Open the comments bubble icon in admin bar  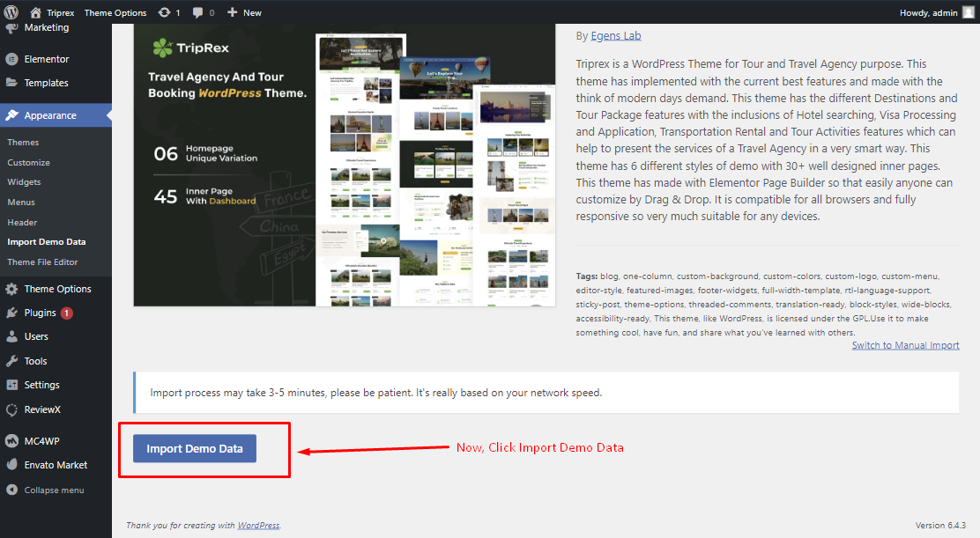tap(197, 12)
